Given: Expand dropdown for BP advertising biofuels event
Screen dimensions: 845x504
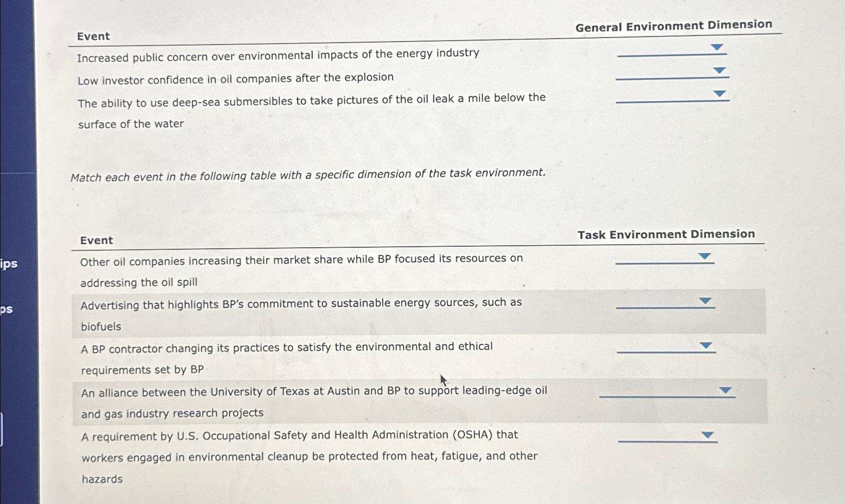Looking at the screenshot, I should coord(705,301).
